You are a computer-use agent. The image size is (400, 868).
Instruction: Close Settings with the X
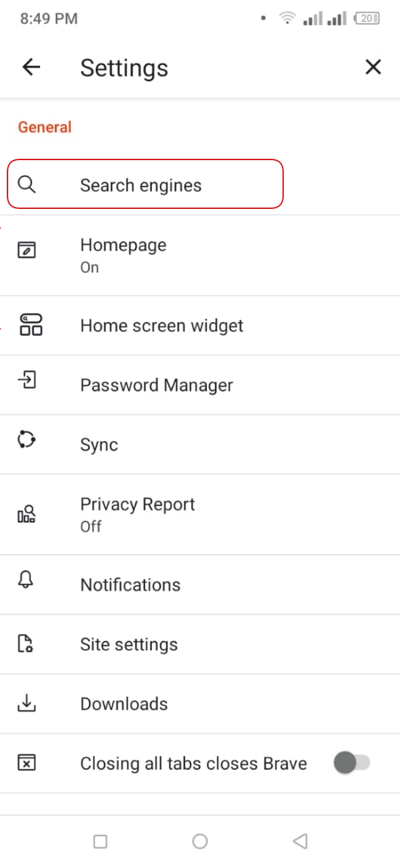click(372, 67)
